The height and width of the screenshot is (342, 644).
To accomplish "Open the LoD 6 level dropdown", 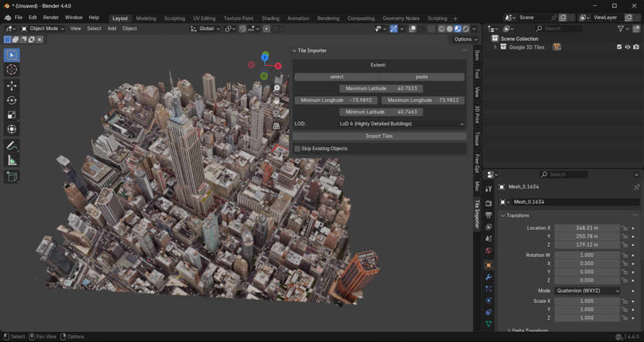I will 401,124.
